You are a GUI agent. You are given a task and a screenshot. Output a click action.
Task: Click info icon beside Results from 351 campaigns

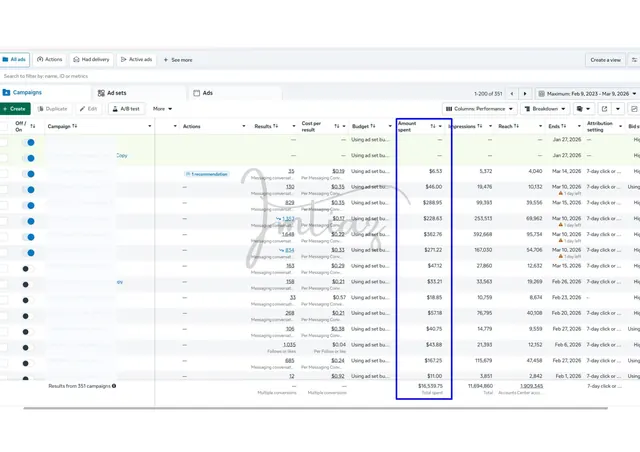tap(114, 386)
